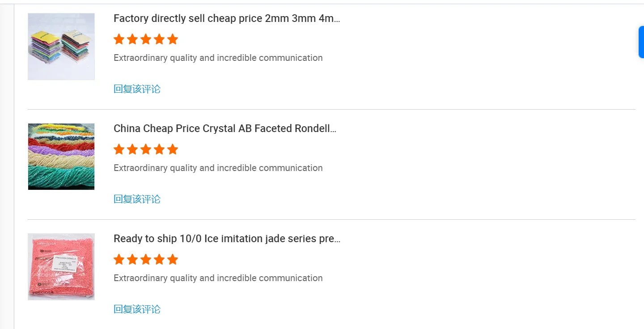The image size is (644, 329).
Task: Click the fifth star on the Factory directly sell review
Action: click(x=173, y=39)
